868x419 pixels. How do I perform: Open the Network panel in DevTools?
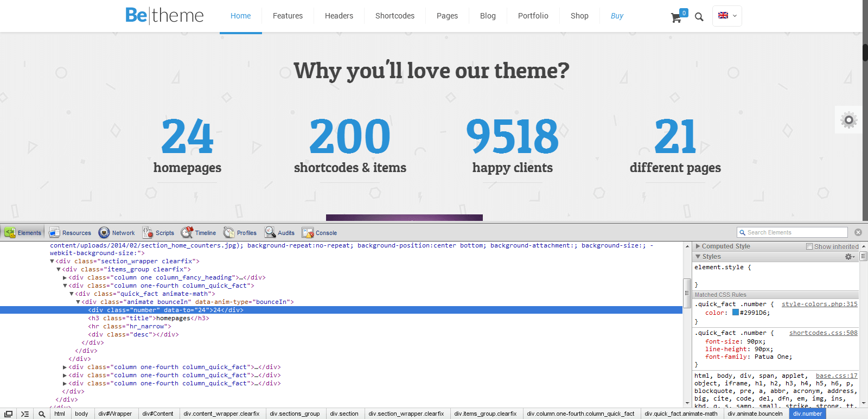click(x=117, y=233)
